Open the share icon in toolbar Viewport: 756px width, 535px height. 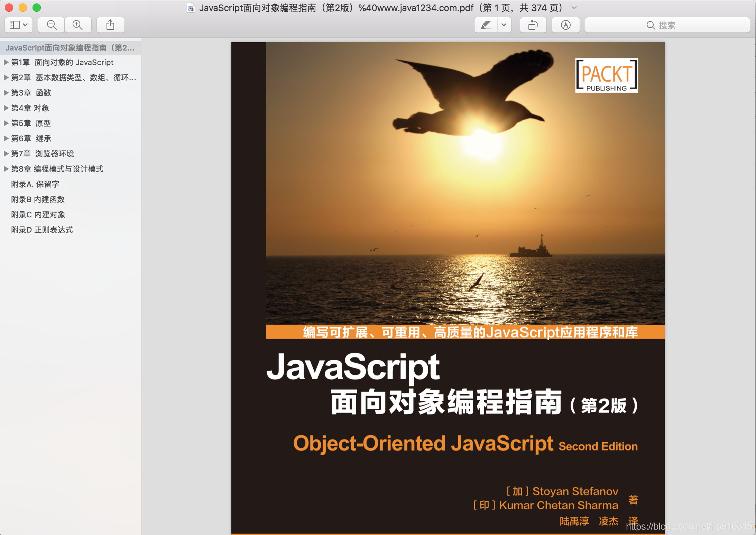coord(110,25)
